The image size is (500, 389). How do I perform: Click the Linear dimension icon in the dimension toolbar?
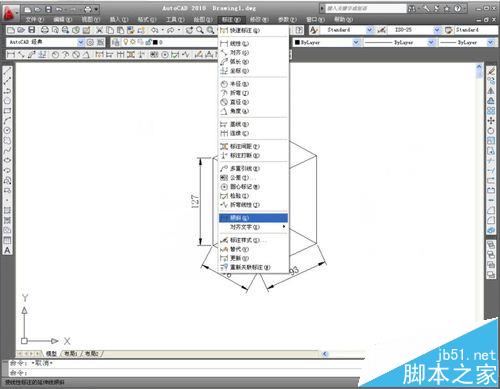click(11, 54)
